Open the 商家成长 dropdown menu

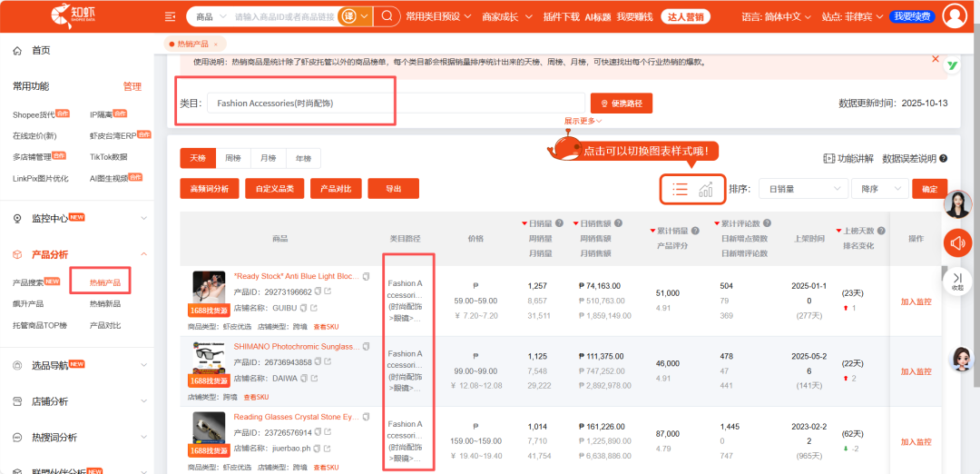(507, 16)
